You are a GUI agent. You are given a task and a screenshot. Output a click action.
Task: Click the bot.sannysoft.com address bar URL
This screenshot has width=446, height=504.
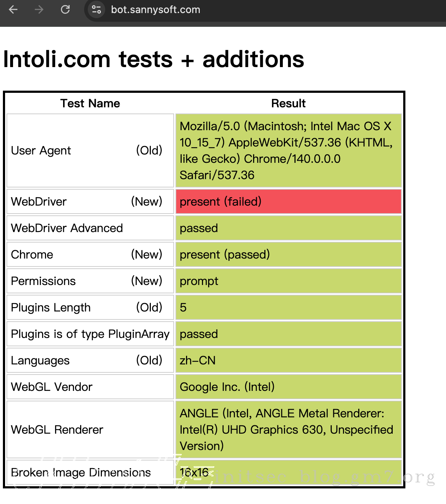tap(155, 10)
